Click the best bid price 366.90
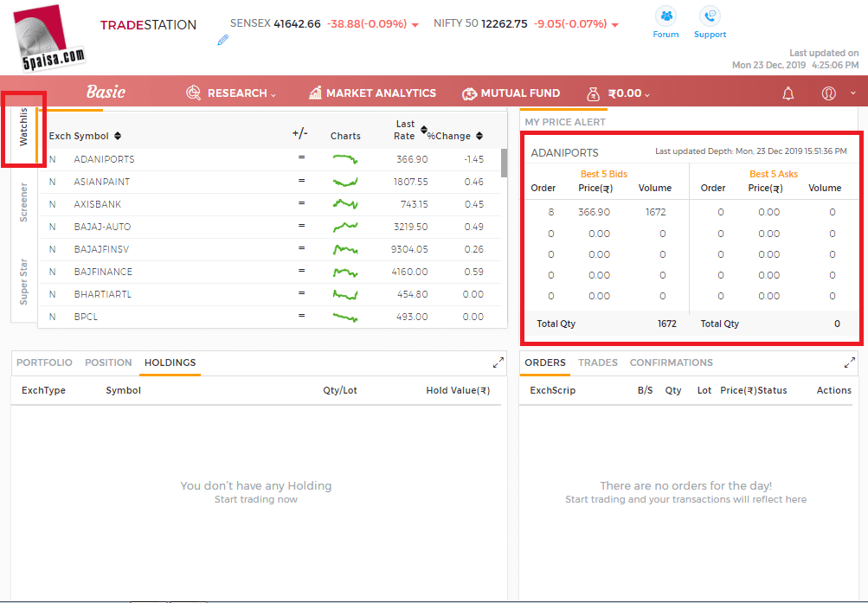The image size is (868, 603). (x=594, y=212)
